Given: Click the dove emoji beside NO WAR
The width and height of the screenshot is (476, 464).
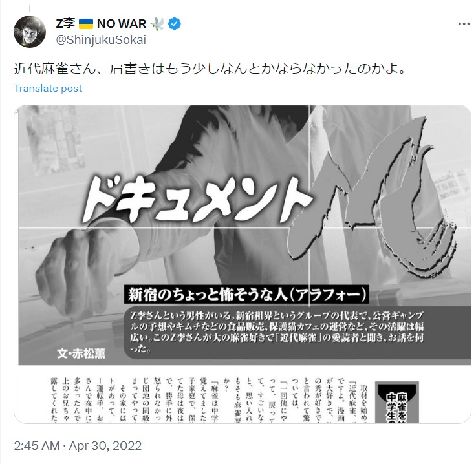Looking at the screenshot, I should tap(157, 24).
